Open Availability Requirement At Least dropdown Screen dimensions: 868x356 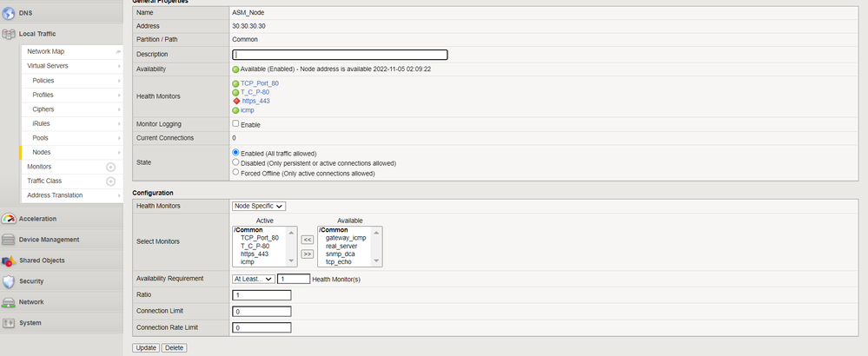253,280
